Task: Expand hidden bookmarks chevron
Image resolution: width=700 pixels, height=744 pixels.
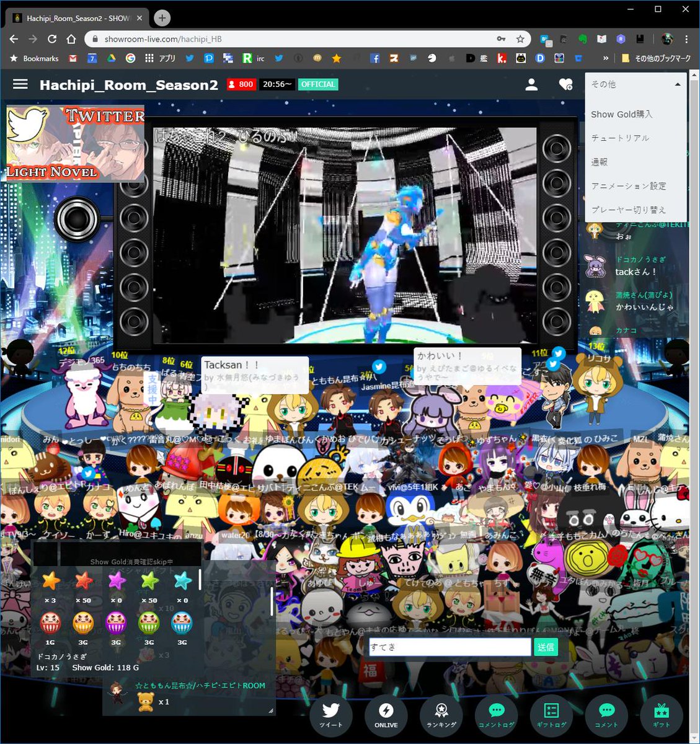Action: (605, 58)
